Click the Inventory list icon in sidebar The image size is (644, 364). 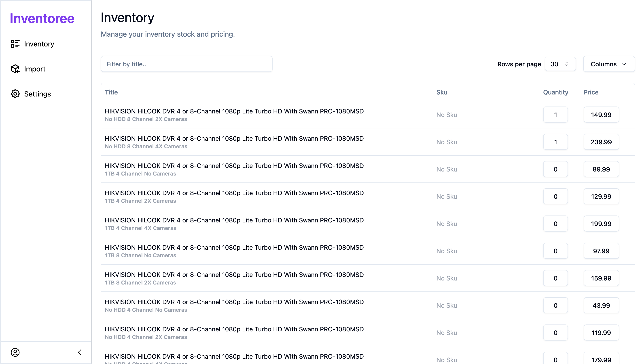[15, 44]
